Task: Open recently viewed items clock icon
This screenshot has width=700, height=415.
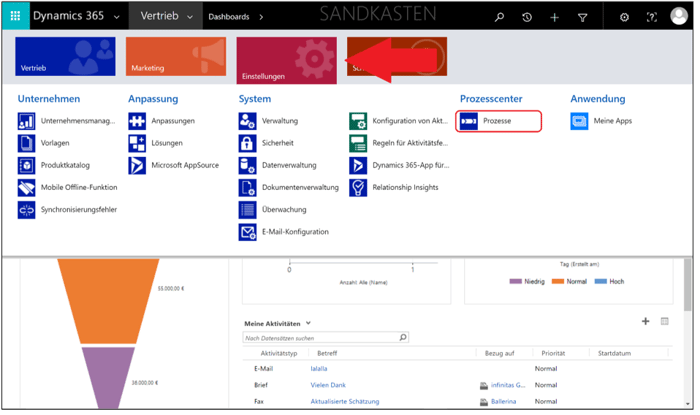Action: pos(527,17)
